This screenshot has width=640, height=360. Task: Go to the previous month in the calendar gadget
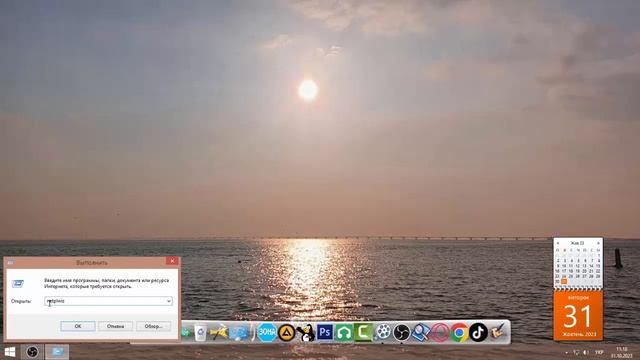pos(558,243)
